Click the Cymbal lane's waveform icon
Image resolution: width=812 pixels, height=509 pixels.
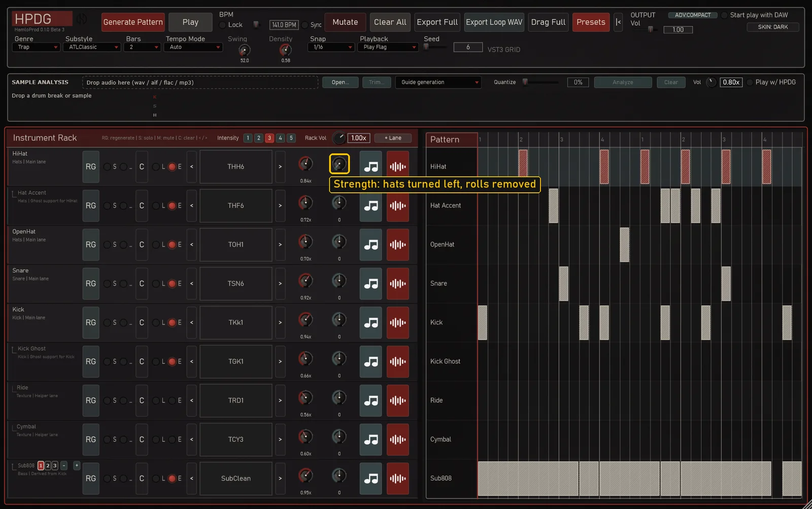coord(398,439)
